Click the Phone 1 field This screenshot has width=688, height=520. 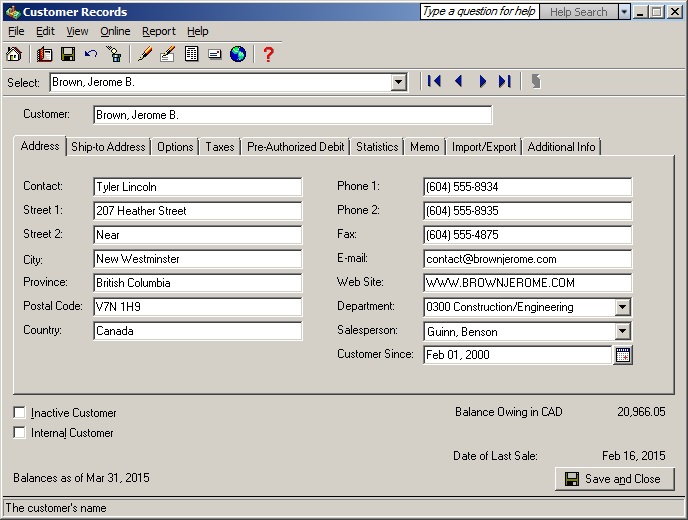pos(527,187)
